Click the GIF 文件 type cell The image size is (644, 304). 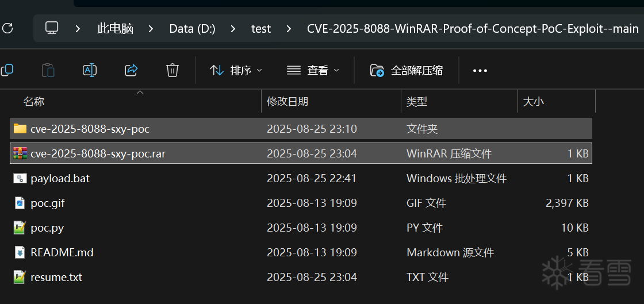pyautogui.click(x=426, y=203)
